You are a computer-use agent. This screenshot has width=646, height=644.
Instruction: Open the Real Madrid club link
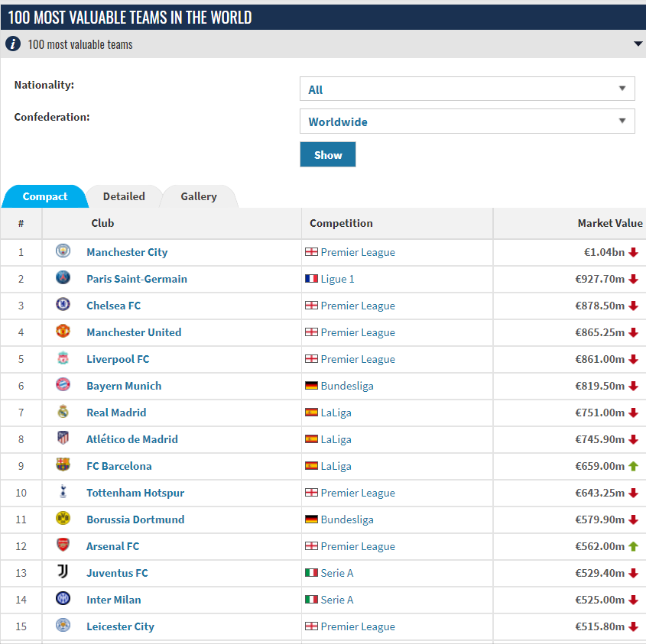click(x=116, y=413)
